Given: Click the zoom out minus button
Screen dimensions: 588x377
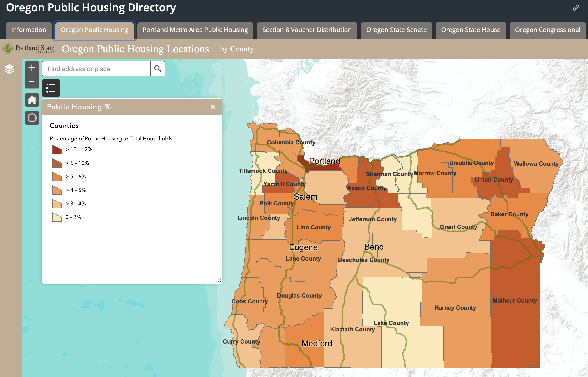Looking at the screenshot, I should tap(32, 81).
